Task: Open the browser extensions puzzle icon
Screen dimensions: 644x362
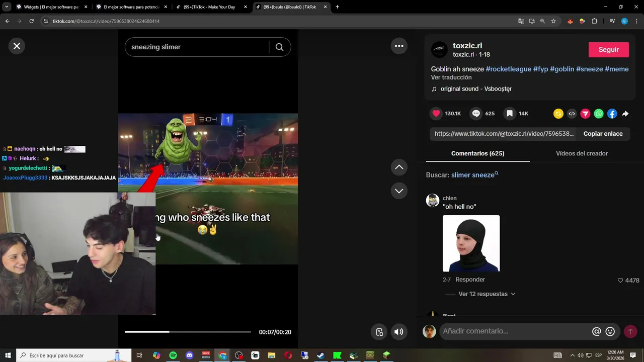Action: point(594,21)
